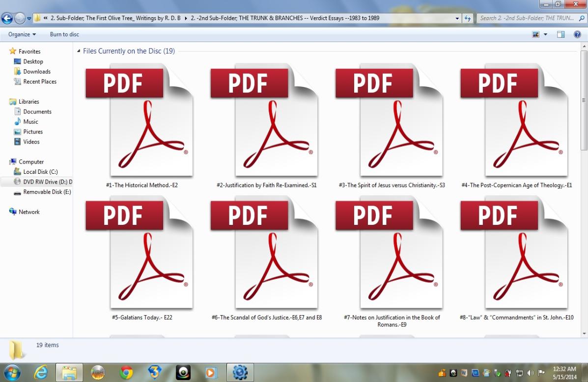The height and width of the screenshot is (382, 588).
Task: Click the search magnifier icon
Action: coord(582,18)
